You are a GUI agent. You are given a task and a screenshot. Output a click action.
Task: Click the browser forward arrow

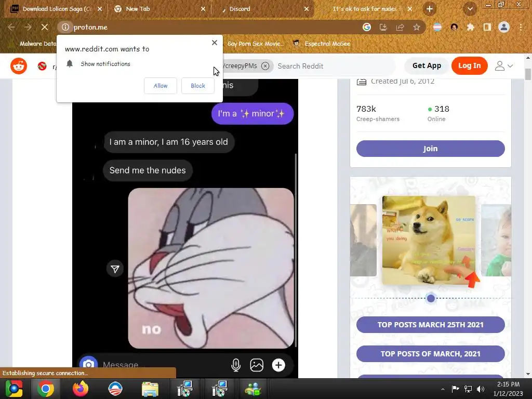point(28,27)
